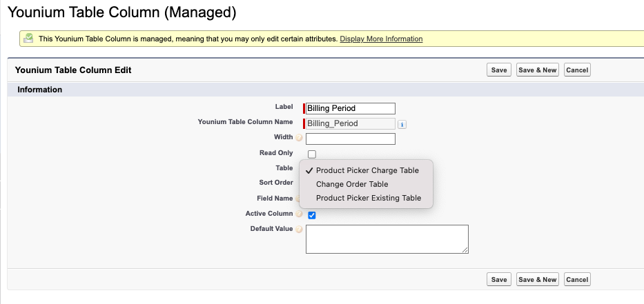Select Product Picker Charge Table option
644x304 pixels.
coord(366,170)
